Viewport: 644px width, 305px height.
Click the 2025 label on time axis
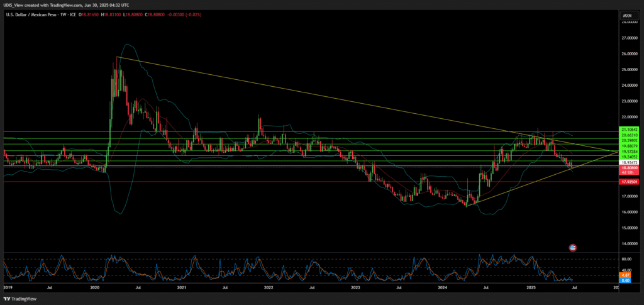coord(530,287)
